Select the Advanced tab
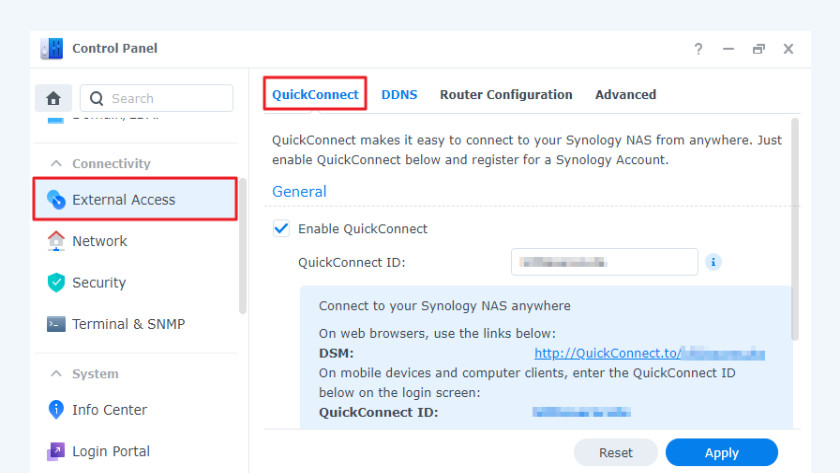 point(625,95)
